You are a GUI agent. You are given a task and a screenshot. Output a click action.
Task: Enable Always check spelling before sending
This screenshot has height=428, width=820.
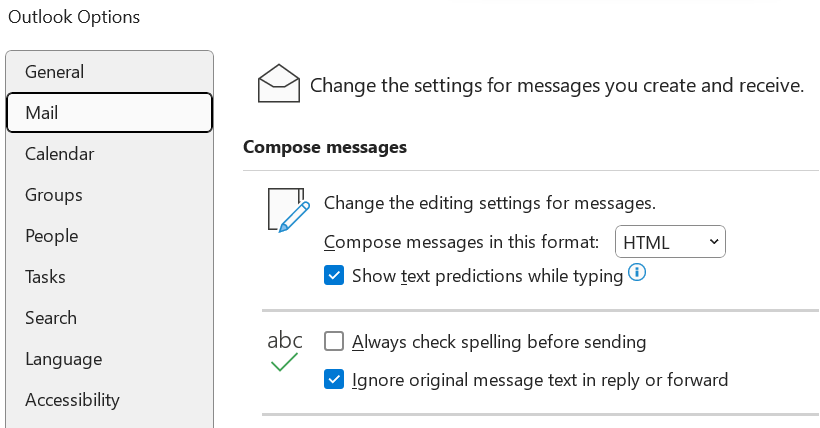click(334, 342)
